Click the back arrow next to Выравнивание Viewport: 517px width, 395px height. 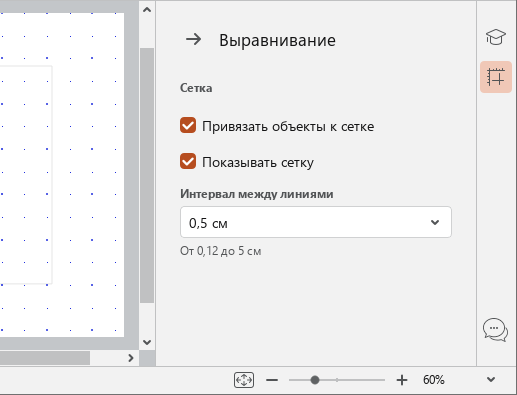coord(194,39)
